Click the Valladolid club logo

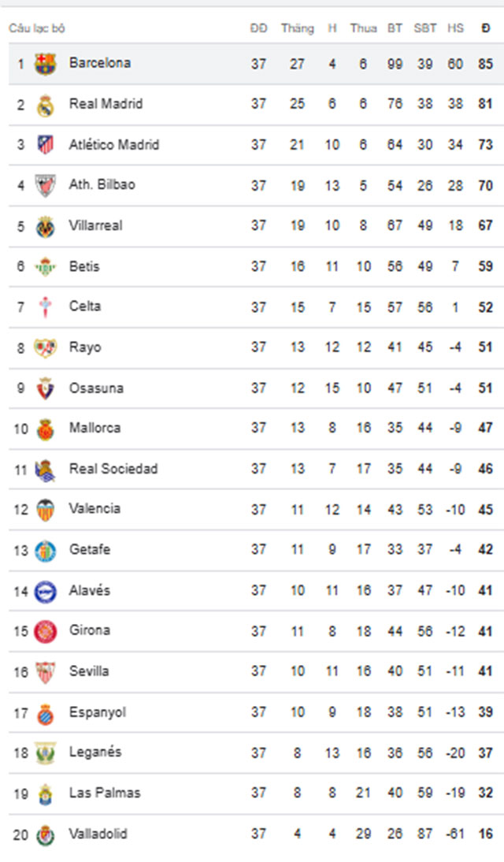(x=45, y=834)
